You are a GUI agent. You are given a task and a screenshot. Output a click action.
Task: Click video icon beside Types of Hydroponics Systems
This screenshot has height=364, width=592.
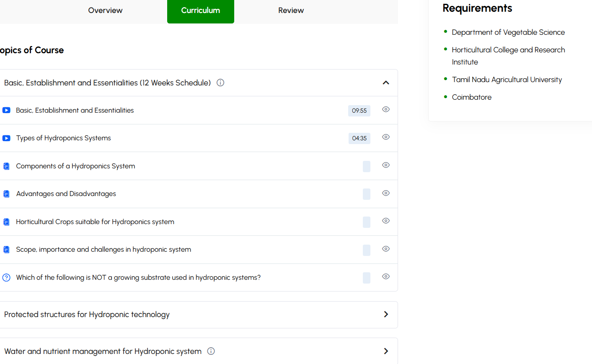coord(6,138)
